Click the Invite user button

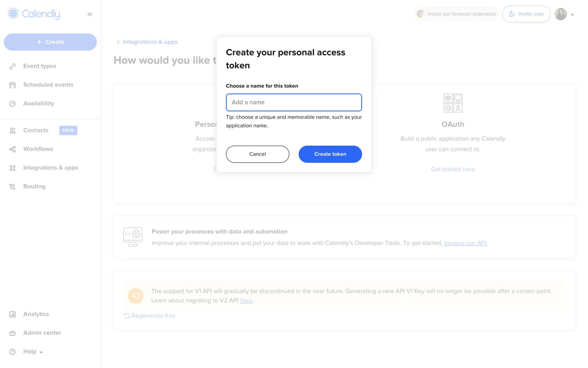point(526,14)
